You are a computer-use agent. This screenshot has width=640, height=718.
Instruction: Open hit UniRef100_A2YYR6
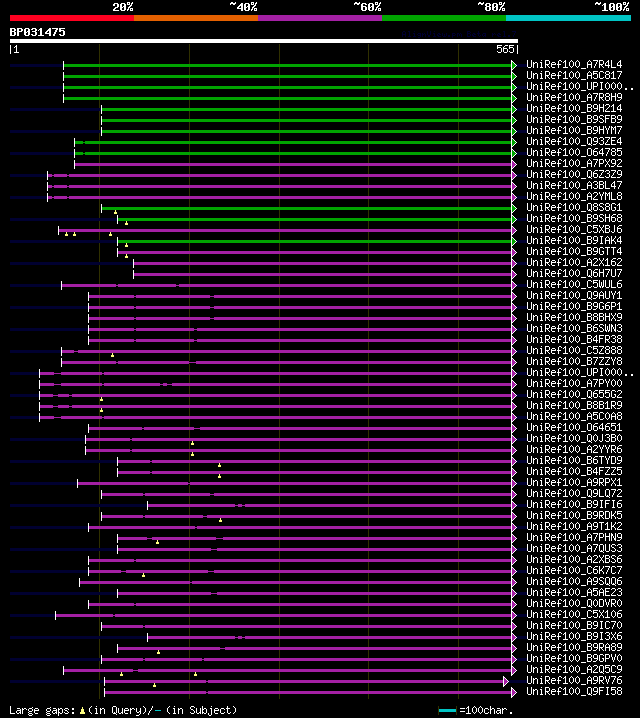click(574, 449)
